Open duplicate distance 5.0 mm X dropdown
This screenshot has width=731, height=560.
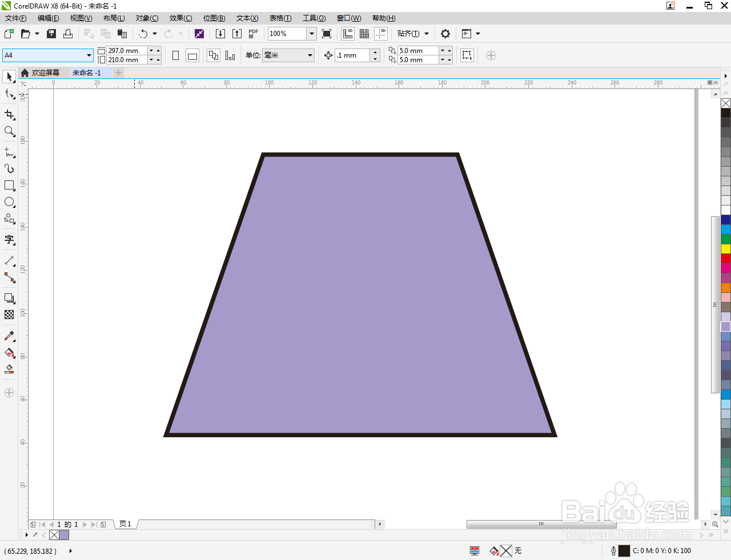pyautogui.click(x=443, y=51)
